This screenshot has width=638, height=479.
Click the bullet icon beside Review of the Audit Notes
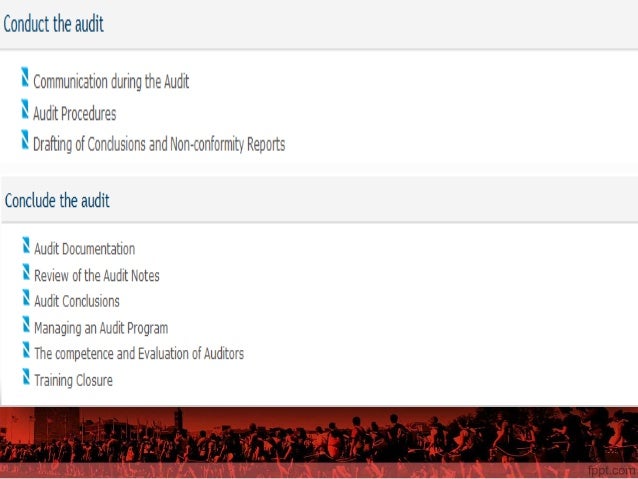[25, 271]
